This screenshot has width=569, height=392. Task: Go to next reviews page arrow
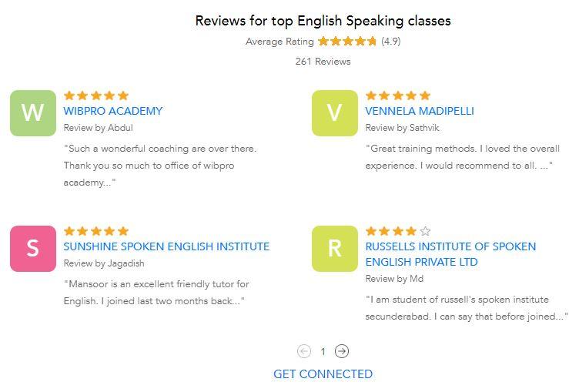pyautogui.click(x=342, y=351)
